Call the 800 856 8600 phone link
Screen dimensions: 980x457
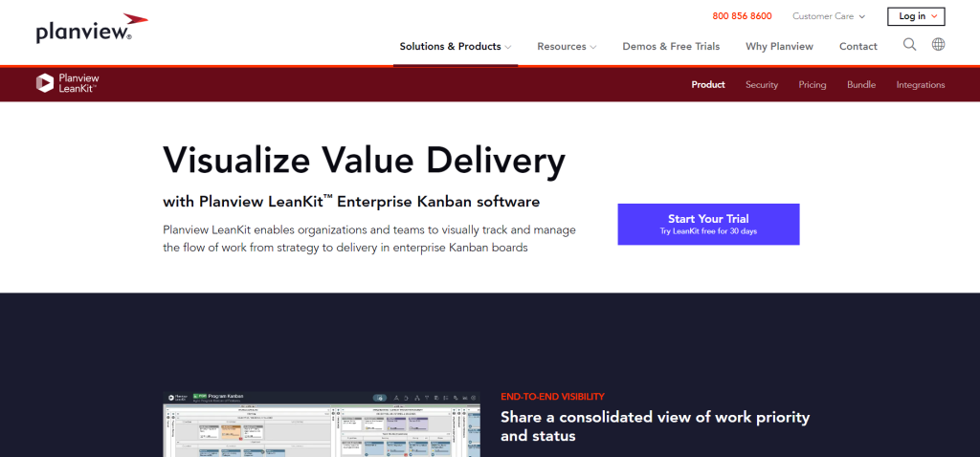click(742, 16)
